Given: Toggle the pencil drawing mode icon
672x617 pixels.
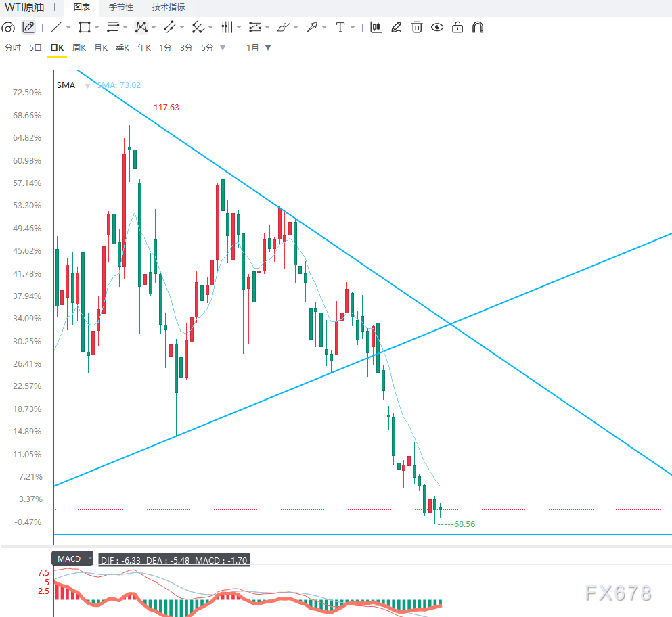Looking at the screenshot, I should click(x=28, y=28).
